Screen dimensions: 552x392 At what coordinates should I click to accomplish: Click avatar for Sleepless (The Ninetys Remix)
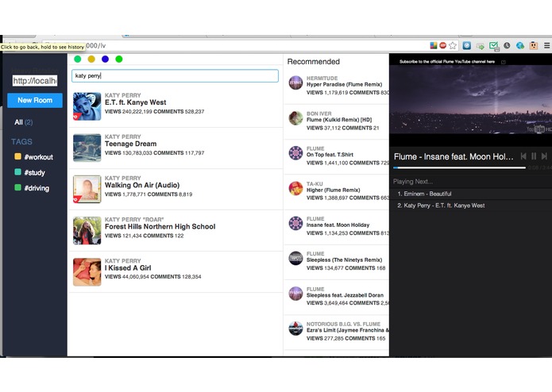(295, 258)
